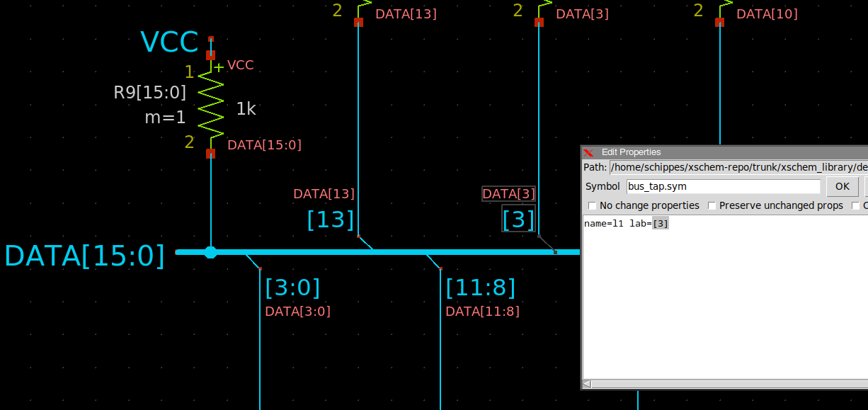
Task: Click the junction dot on the DATA bus
Action: click(210, 252)
